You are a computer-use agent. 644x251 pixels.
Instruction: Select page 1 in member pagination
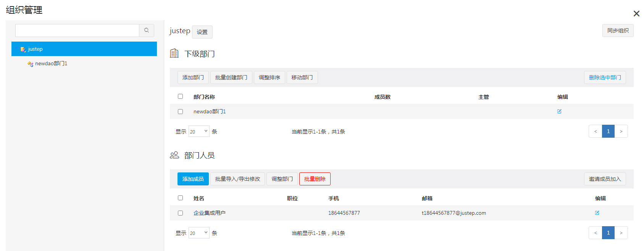pyautogui.click(x=608, y=233)
